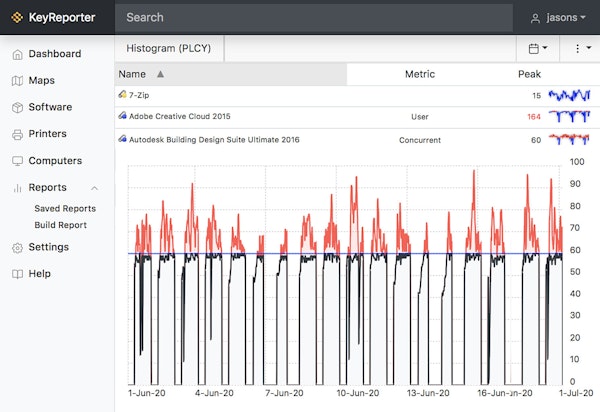This screenshot has width=600, height=412.
Task: Click the User metric cell
Action: click(x=420, y=117)
